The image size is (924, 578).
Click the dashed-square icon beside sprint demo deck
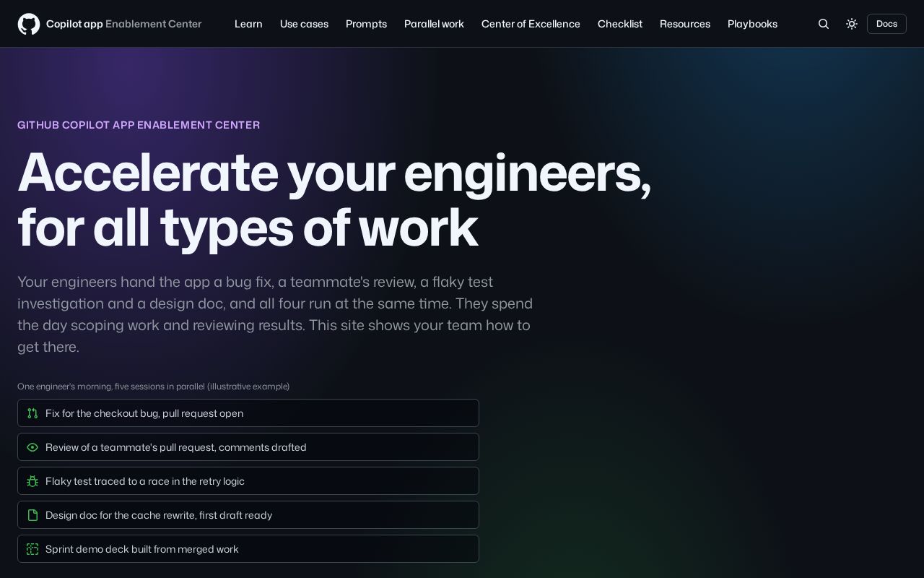click(32, 549)
